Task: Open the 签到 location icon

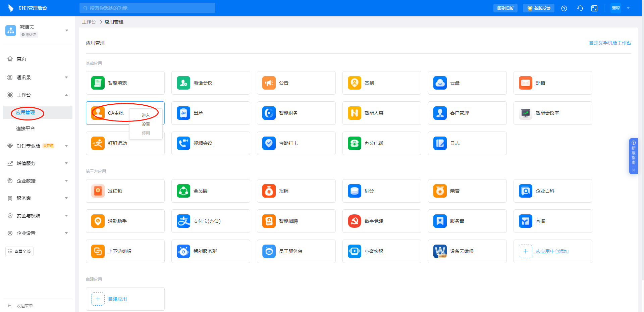Action: pos(355,83)
